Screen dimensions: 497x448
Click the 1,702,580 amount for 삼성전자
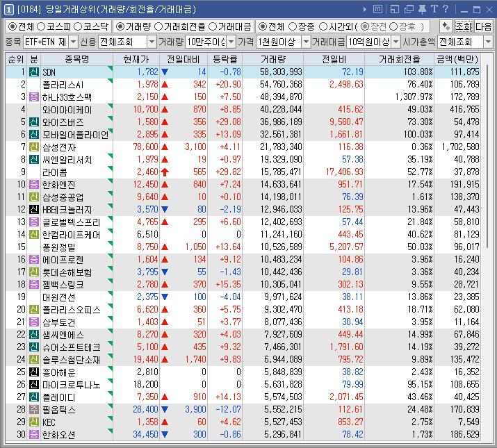[461, 147]
